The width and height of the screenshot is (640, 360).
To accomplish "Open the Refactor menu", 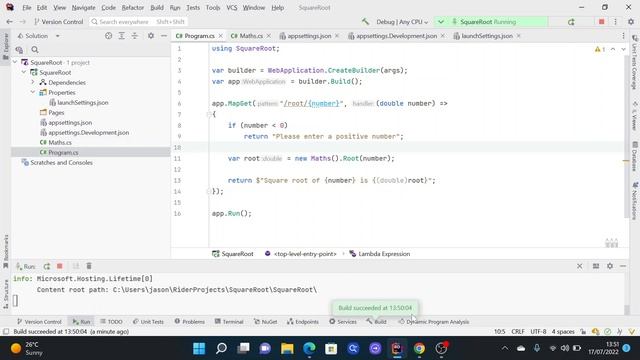I will (133, 8).
